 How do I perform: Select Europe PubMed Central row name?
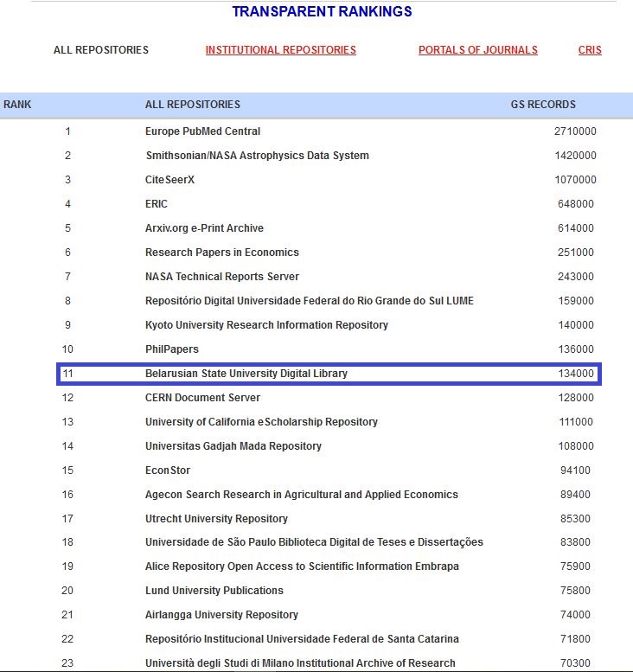(202, 131)
